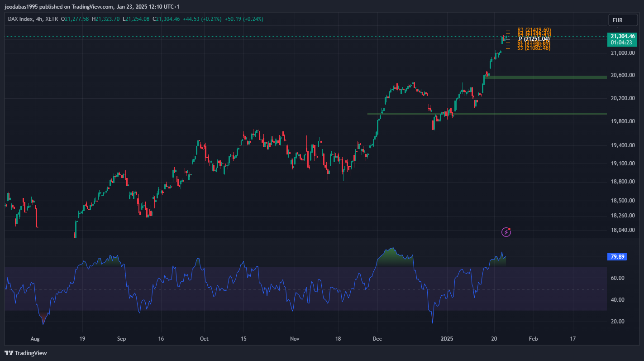Click the Feb label on time axis

pyautogui.click(x=533, y=338)
